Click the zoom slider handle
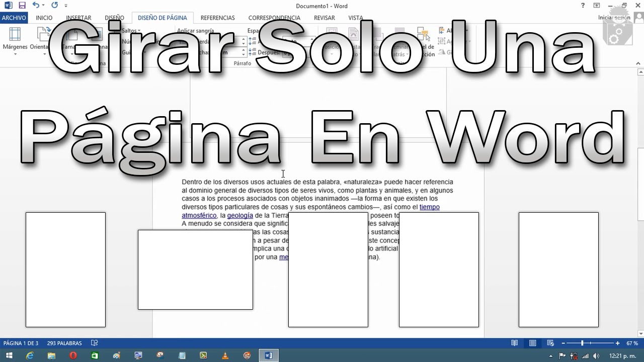The image size is (644, 362). [x=582, y=343]
